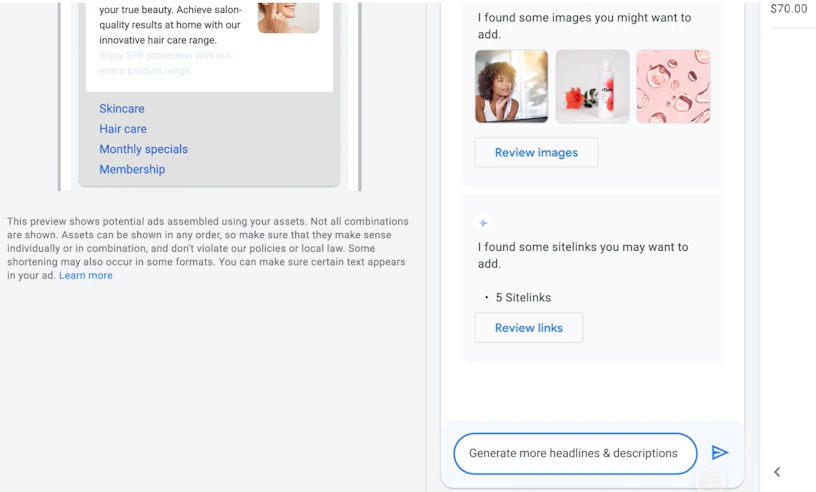Open the Review images button
816x492 pixels.
point(536,152)
